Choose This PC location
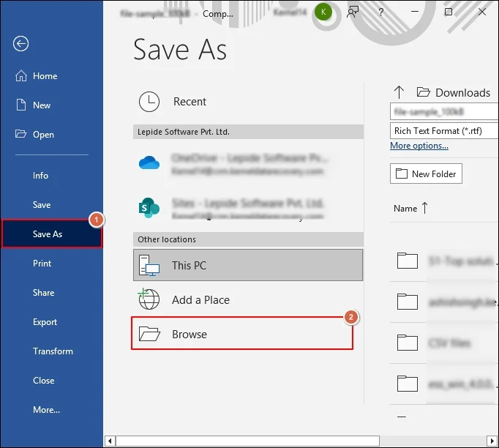The width and height of the screenshot is (499, 448). pyautogui.click(x=247, y=265)
